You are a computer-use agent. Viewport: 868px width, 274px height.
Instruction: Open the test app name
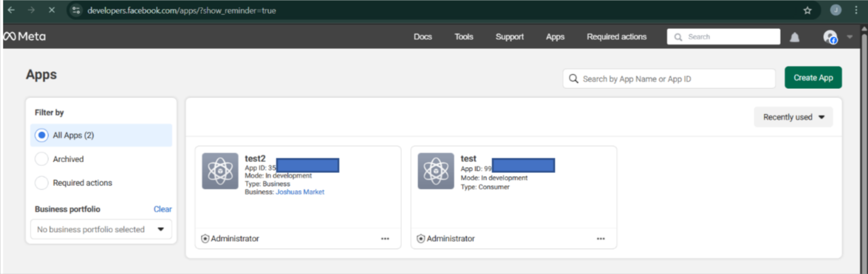coord(469,159)
